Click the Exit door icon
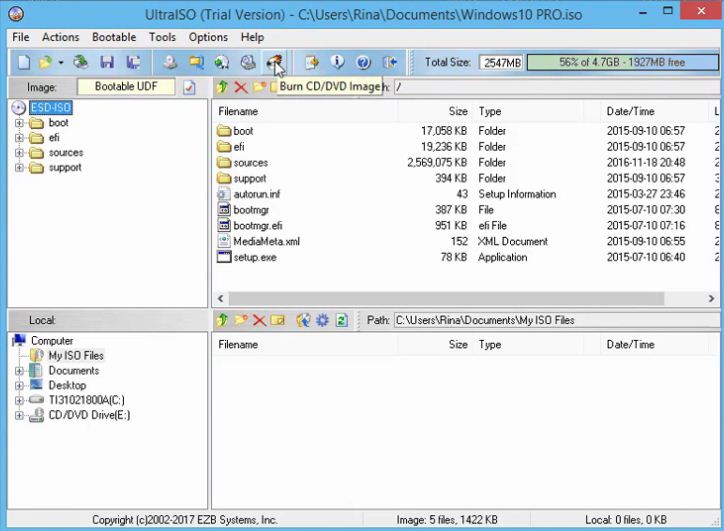 (390, 62)
